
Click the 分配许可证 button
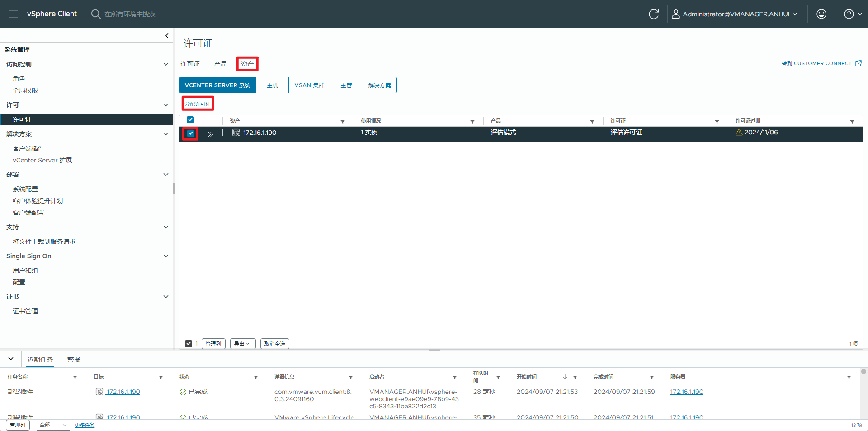[198, 104]
